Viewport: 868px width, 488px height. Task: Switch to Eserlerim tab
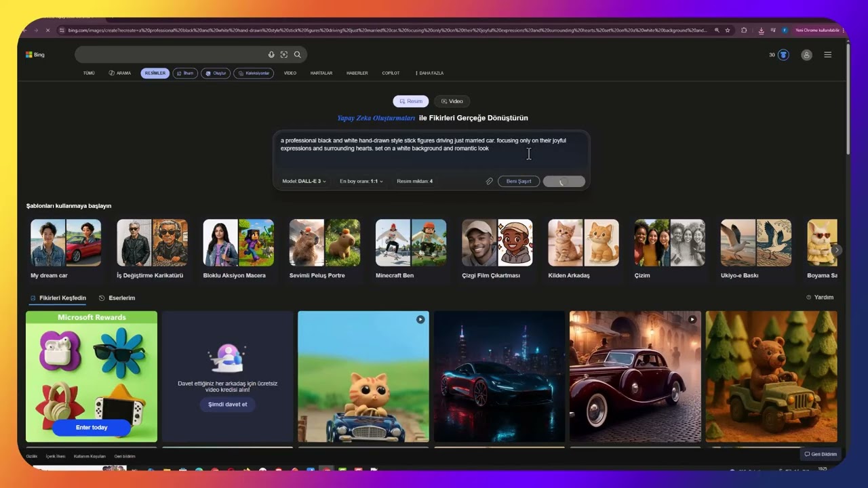(117, 298)
